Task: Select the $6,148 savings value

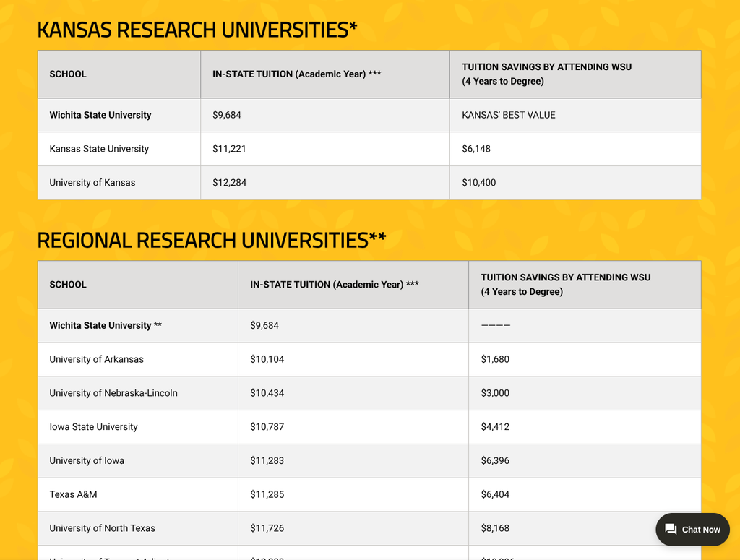Action: click(476, 149)
